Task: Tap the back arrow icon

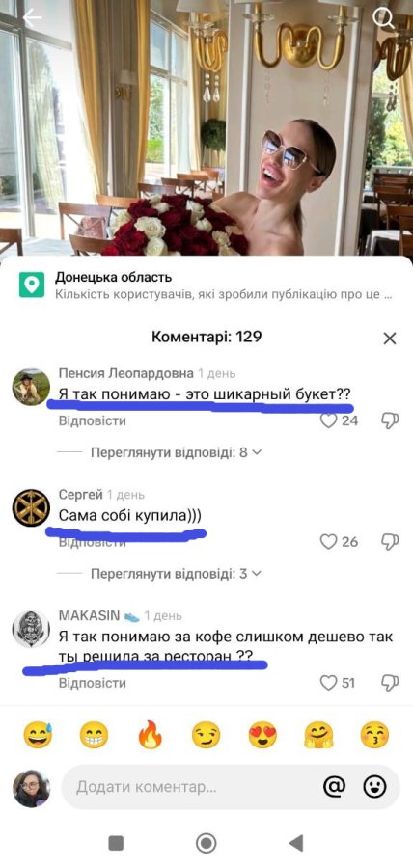Action: point(32,18)
